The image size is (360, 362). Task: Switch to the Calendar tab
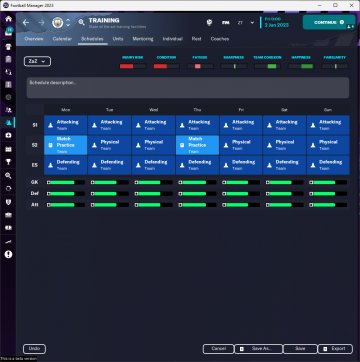tap(62, 39)
